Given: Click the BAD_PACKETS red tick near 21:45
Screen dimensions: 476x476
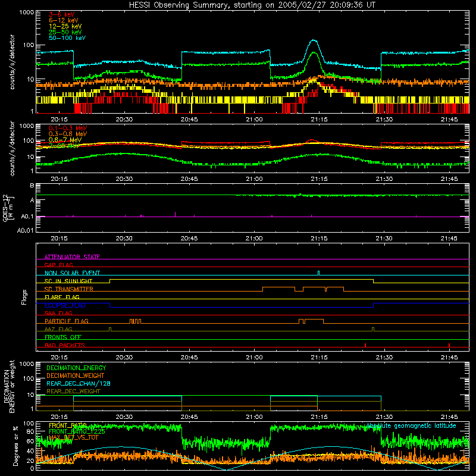Looking at the screenshot, I should (x=449, y=345).
